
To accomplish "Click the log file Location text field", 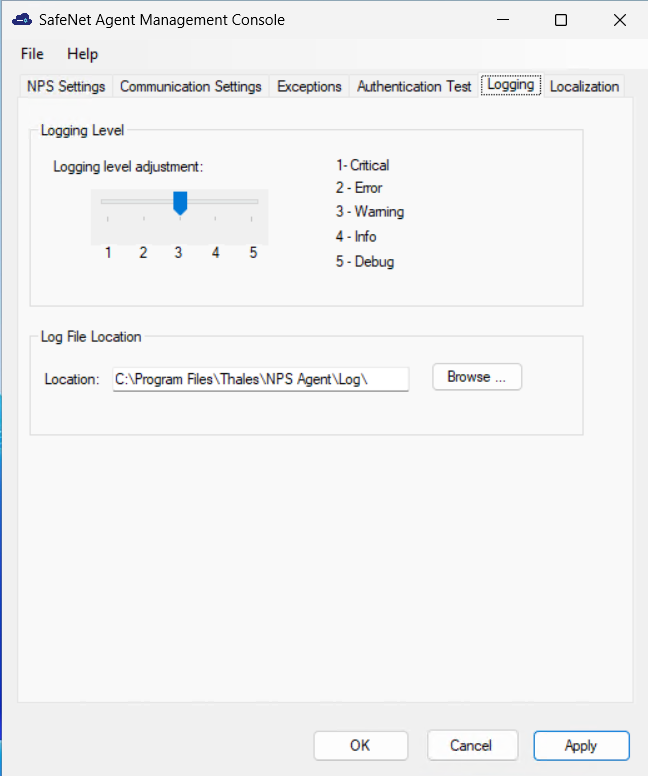I will click(260, 379).
